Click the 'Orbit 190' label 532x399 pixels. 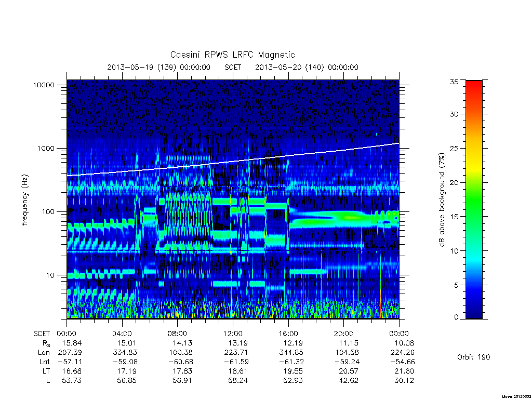(474, 357)
